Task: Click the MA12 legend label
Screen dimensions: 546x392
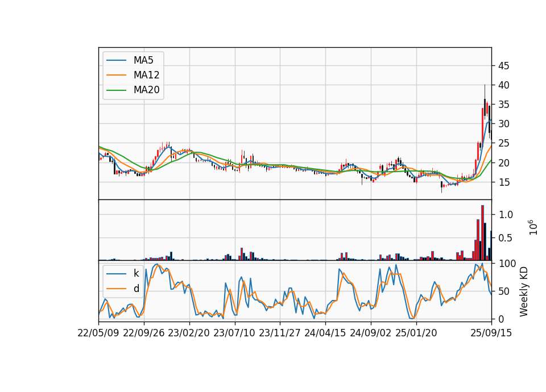Action: (x=146, y=75)
